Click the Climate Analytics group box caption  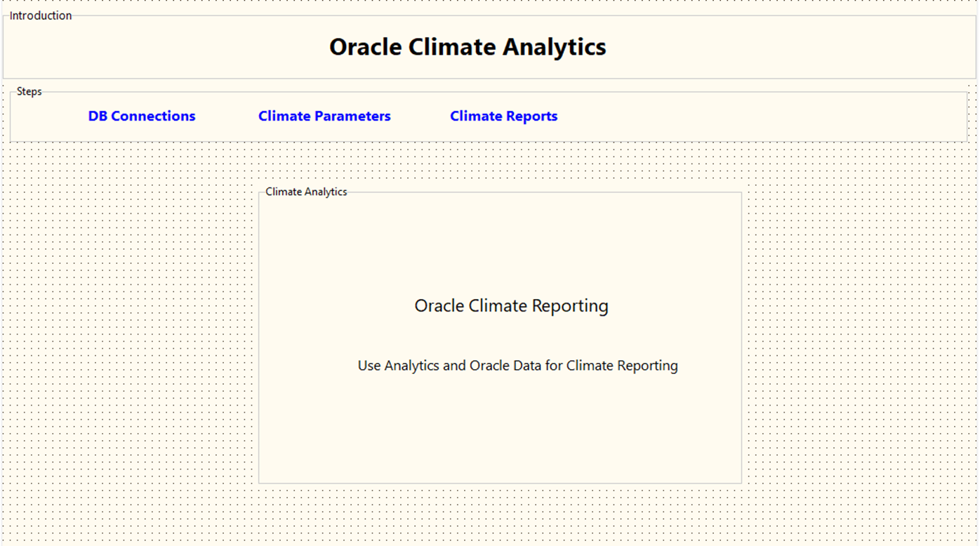306,192
